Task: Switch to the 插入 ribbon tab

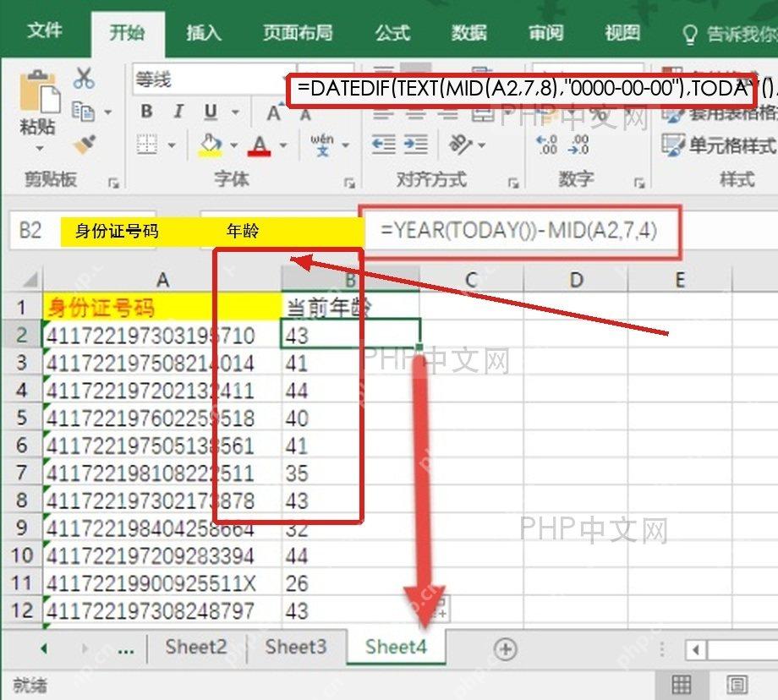Action: click(204, 33)
